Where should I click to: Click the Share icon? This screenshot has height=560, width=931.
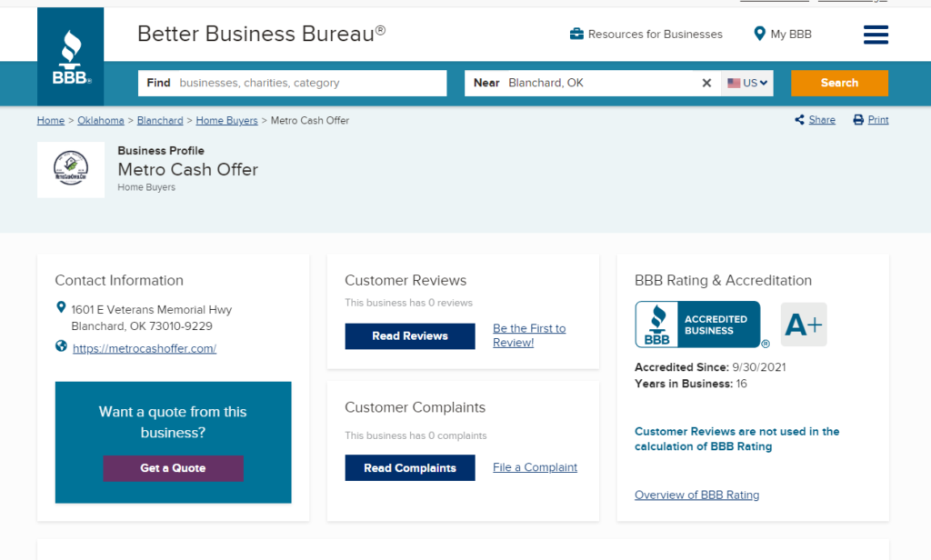[800, 120]
